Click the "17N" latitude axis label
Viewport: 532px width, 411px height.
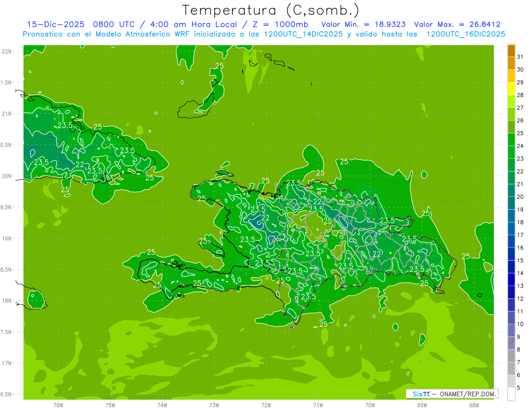[x=8, y=363]
